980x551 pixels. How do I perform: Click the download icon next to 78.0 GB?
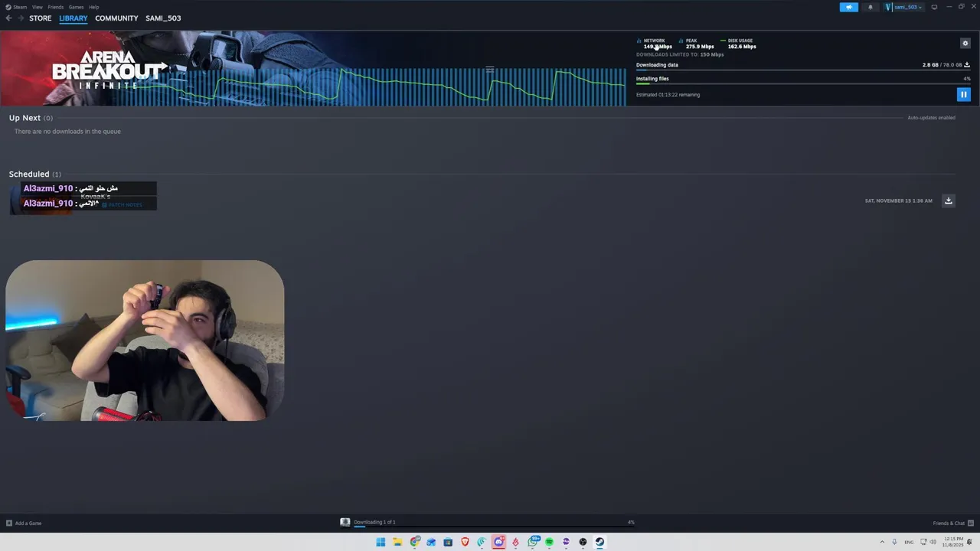(967, 65)
